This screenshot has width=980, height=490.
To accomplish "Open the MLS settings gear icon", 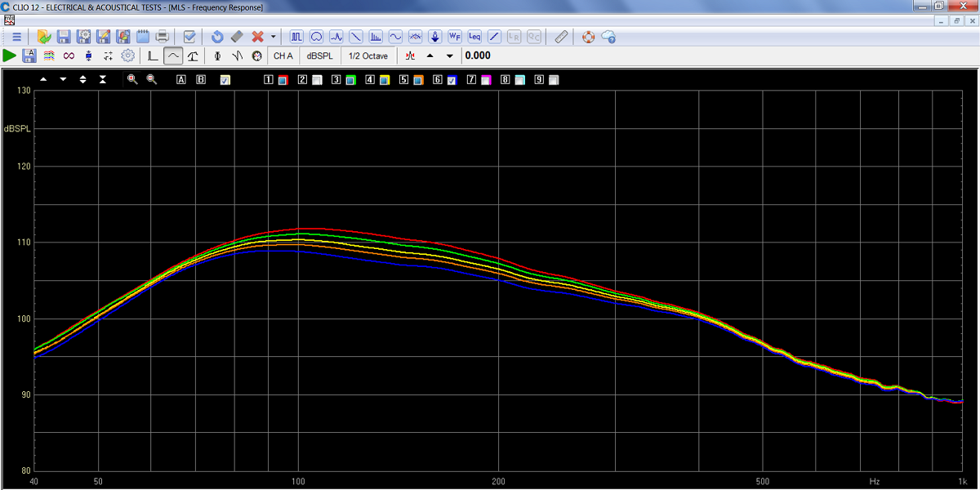I will click(127, 56).
